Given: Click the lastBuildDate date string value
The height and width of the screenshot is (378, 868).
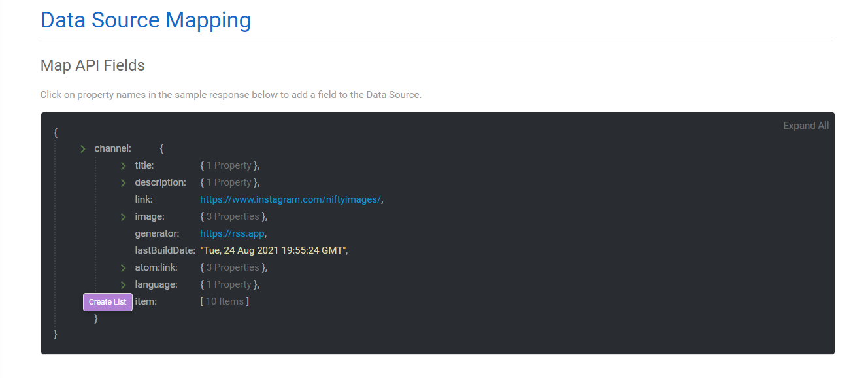Looking at the screenshot, I should 273,250.
